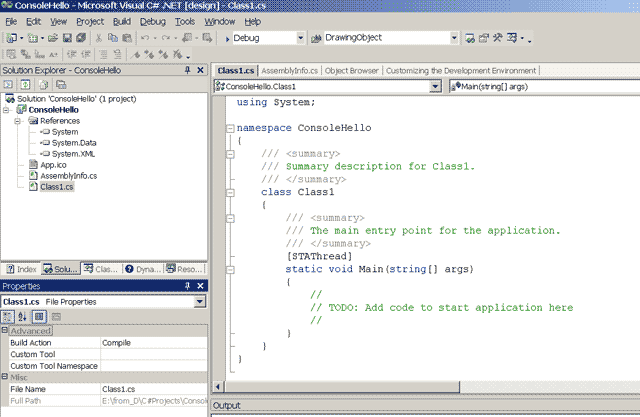Image resolution: width=640 pixels, height=417 pixels.
Task: Pin the Solution Explorer panel
Action: (x=187, y=70)
